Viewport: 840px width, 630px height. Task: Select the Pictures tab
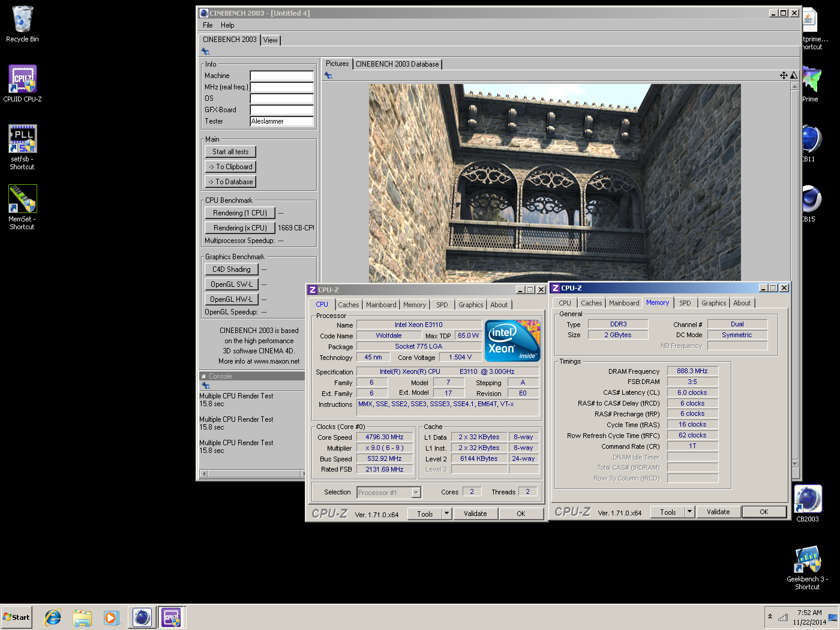click(x=337, y=64)
